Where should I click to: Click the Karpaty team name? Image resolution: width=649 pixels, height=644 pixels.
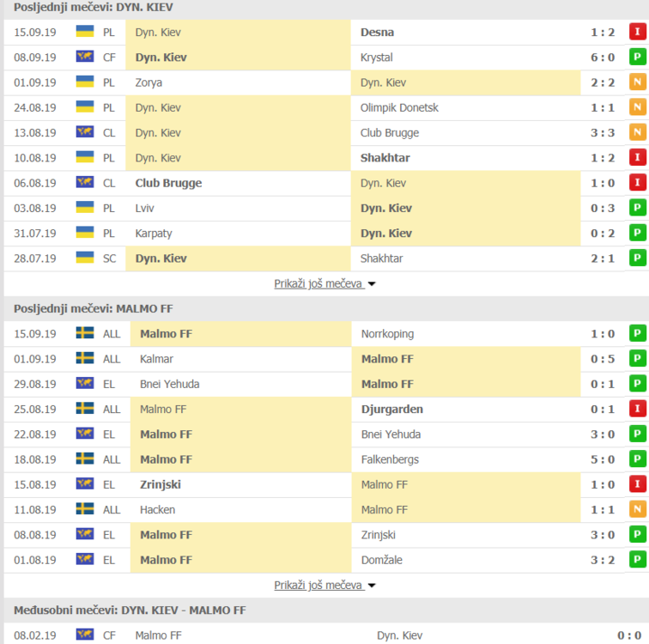coord(154,234)
